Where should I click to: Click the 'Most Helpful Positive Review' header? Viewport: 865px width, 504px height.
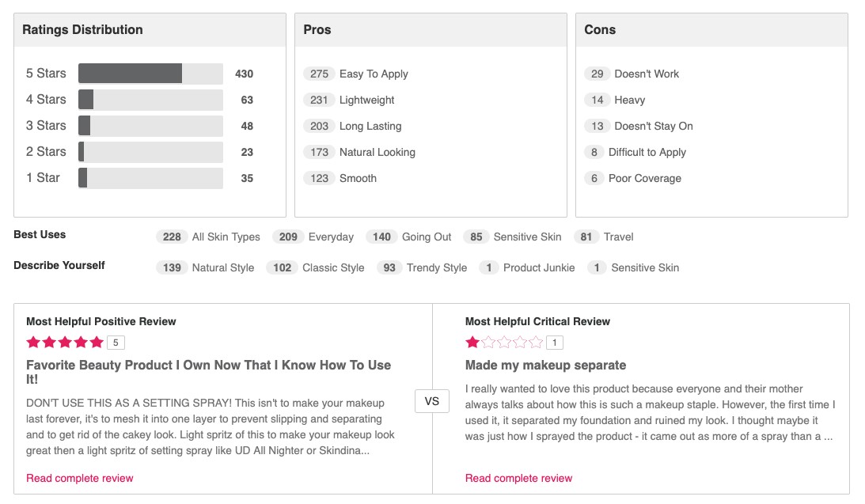(101, 321)
